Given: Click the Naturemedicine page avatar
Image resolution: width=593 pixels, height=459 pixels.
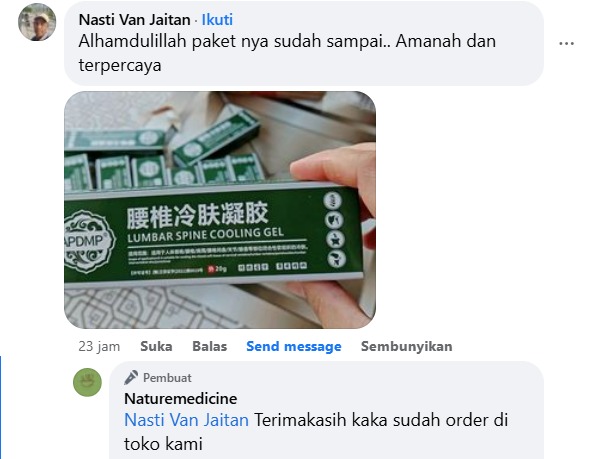Looking at the screenshot, I should [x=87, y=382].
